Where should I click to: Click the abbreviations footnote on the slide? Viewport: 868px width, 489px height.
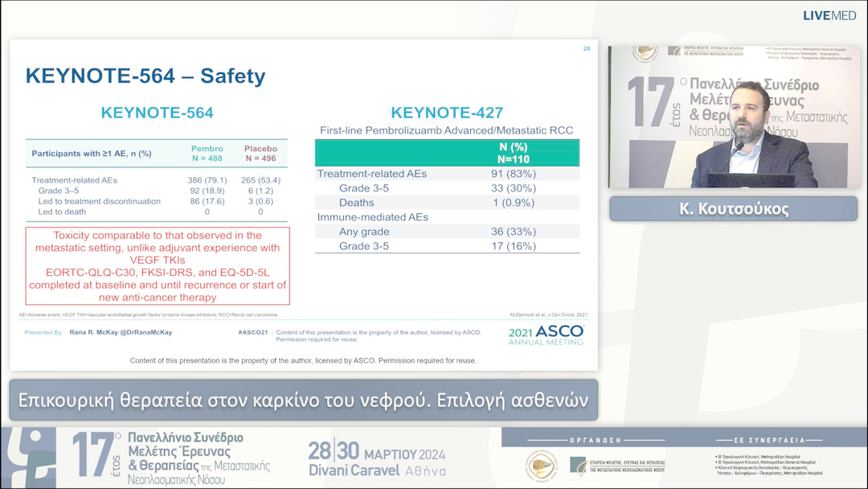pos(149,314)
